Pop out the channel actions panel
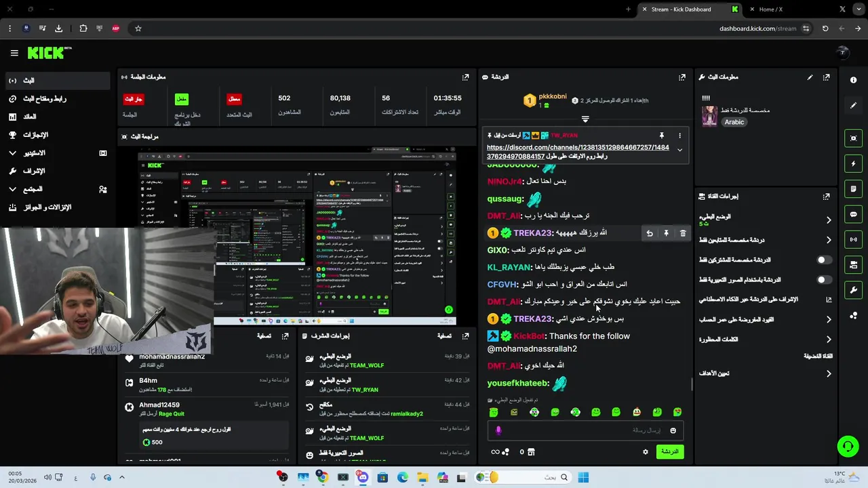The image size is (868, 488). pos(826,197)
